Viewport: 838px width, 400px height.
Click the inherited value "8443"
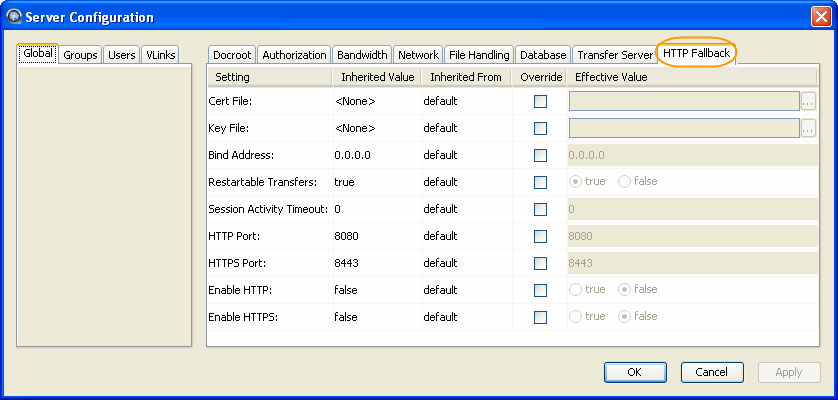[x=346, y=264]
